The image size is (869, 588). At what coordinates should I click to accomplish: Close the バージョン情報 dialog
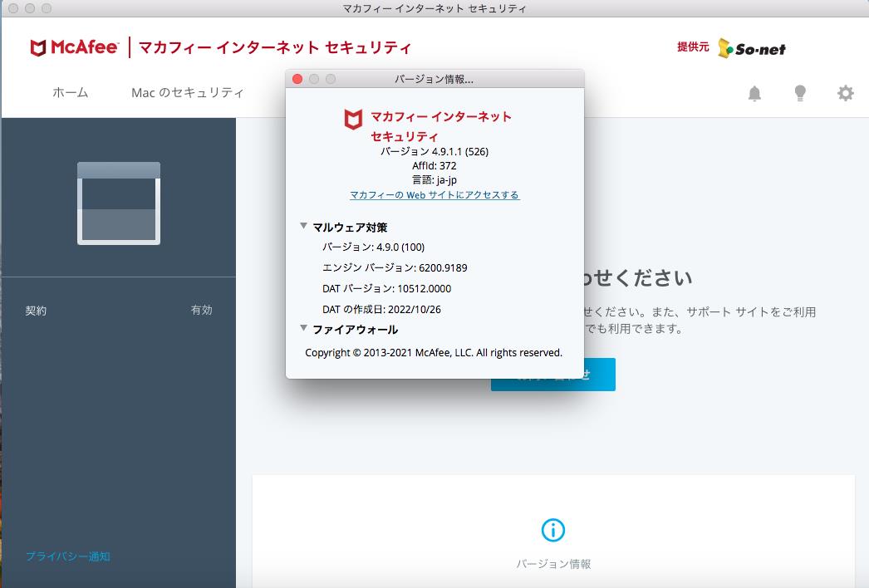[x=297, y=79]
